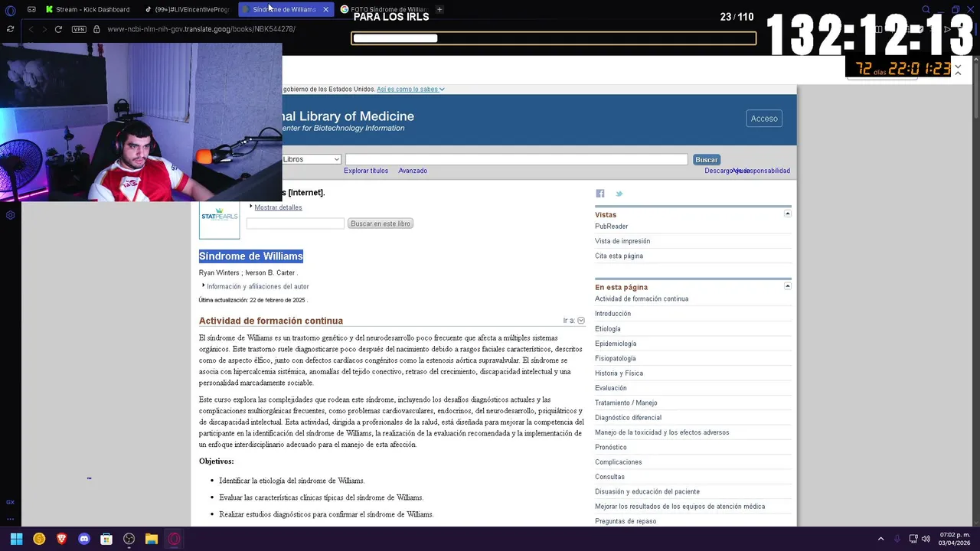Reload the page using the refresh icon
Screen dimensions: 980x551
click(x=58, y=29)
